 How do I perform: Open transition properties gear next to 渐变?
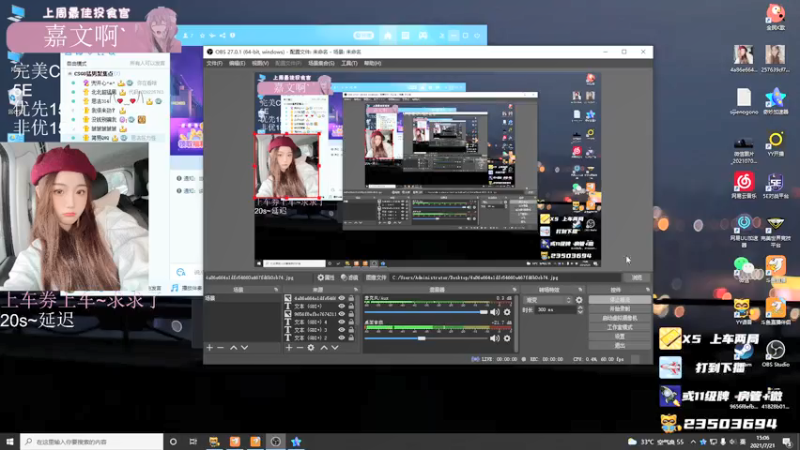[579, 300]
